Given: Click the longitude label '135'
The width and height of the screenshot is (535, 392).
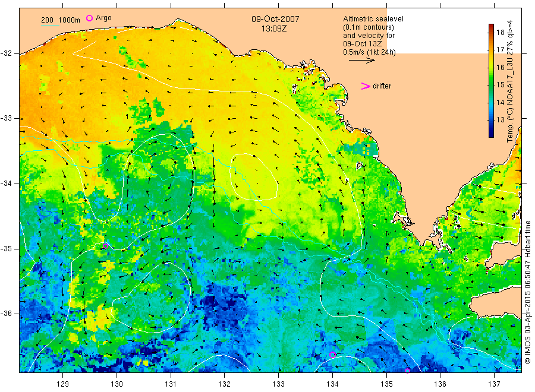Looking at the screenshot, I should coord(386,384).
